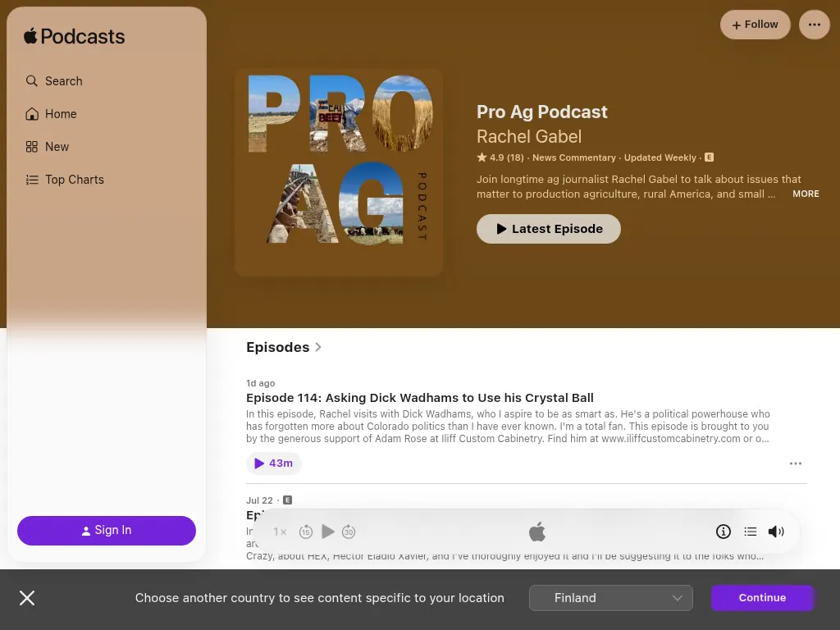840x630 pixels.
Task: Click the Jul 22 episode date
Action: tap(259, 500)
